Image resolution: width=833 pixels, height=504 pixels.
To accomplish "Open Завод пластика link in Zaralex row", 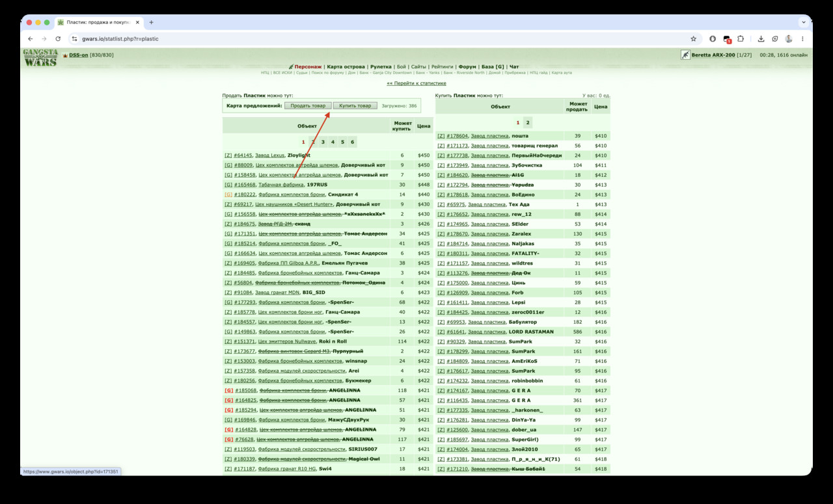I will (489, 233).
